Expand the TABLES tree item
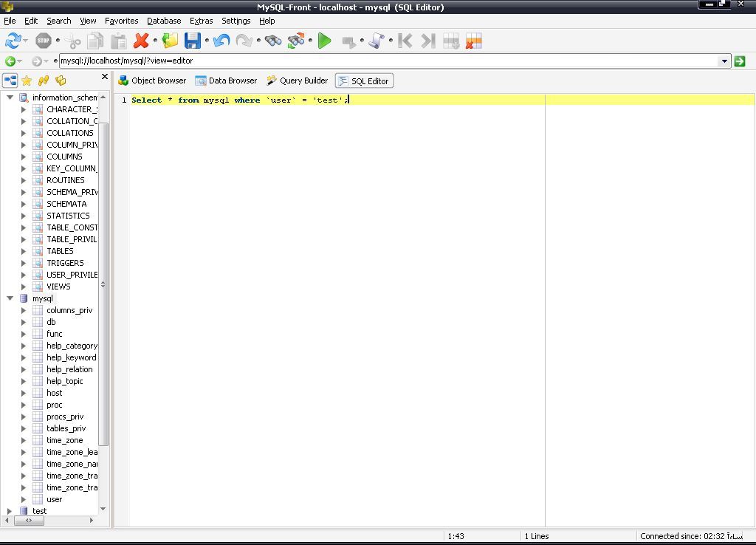This screenshot has width=756, height=545. [x=23, y=251]
